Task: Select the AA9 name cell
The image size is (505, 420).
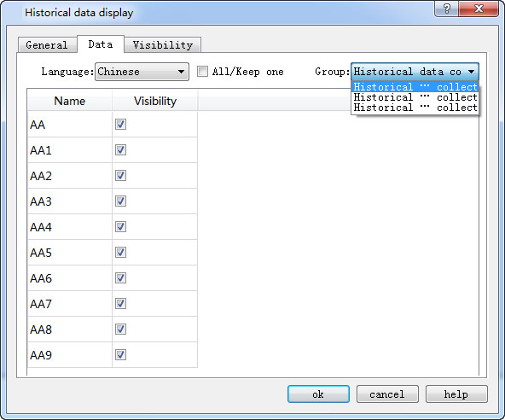Action: click(x=70, y=355)
